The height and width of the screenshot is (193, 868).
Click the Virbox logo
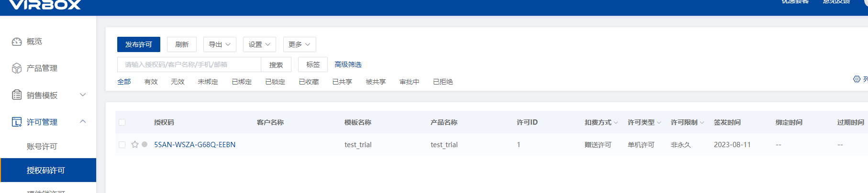(x=45, y=4)
